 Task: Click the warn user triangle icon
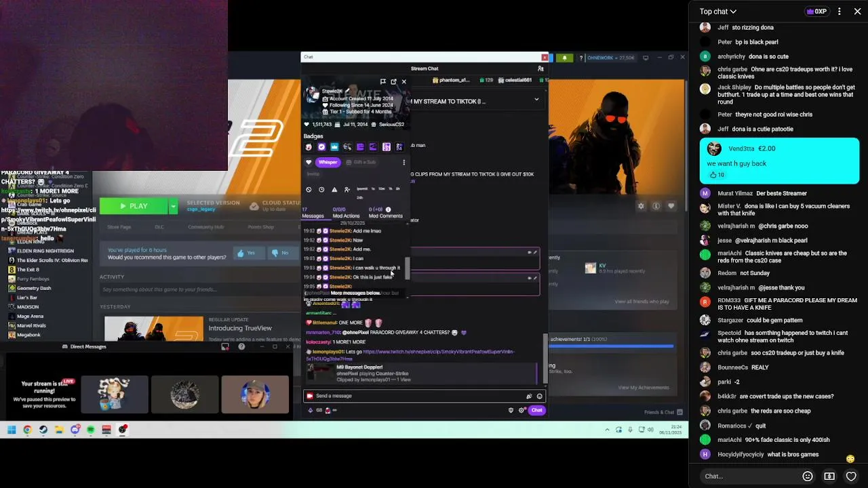(334, 190)
